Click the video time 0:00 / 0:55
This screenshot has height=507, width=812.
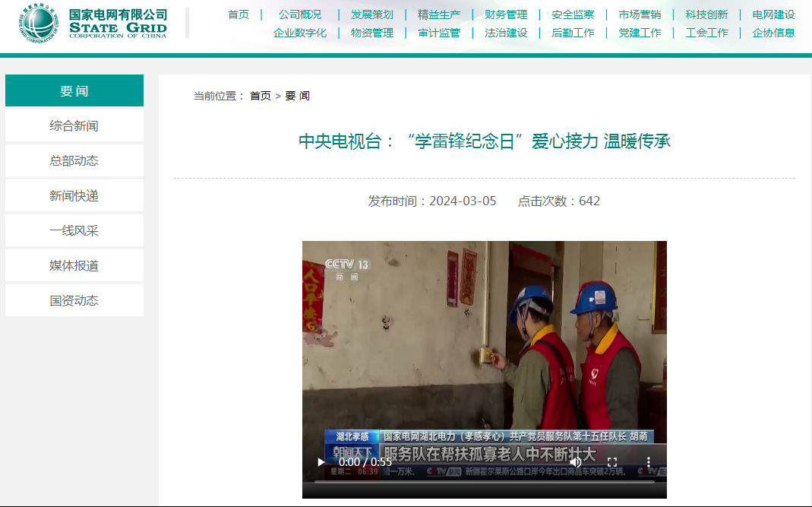point(365,462)
